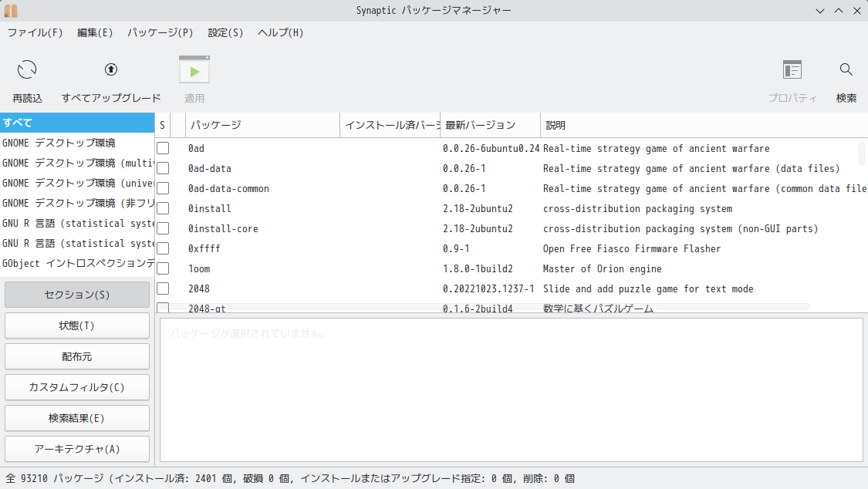Click the 配布元 filter button
Screen dimensions: 868x489
pos(77,357)
